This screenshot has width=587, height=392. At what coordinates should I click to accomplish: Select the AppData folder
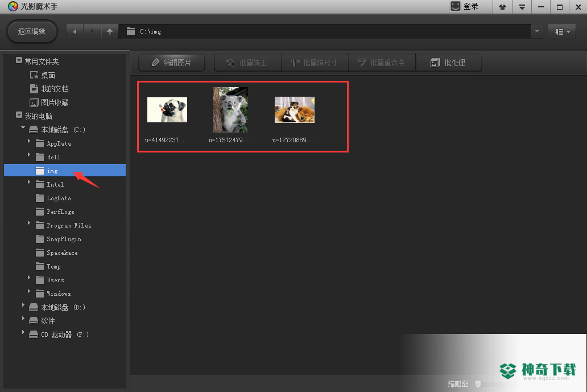[53, 143]
